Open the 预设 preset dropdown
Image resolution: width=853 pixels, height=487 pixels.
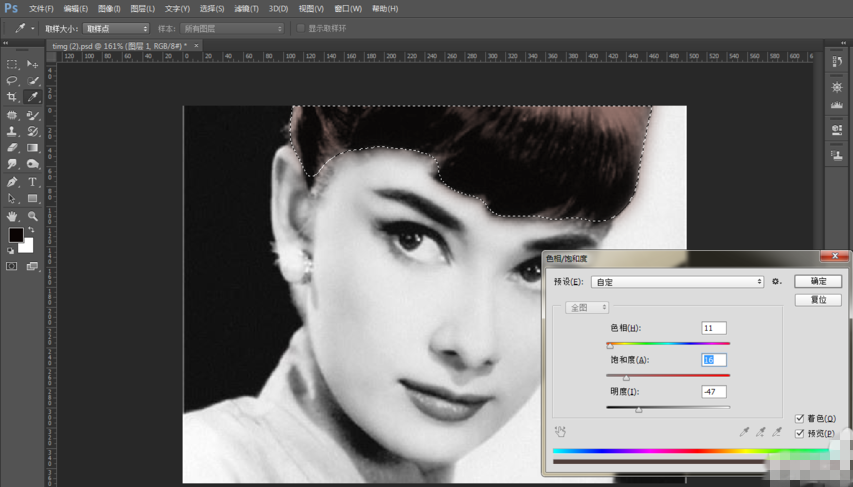[x=677, y=282]
